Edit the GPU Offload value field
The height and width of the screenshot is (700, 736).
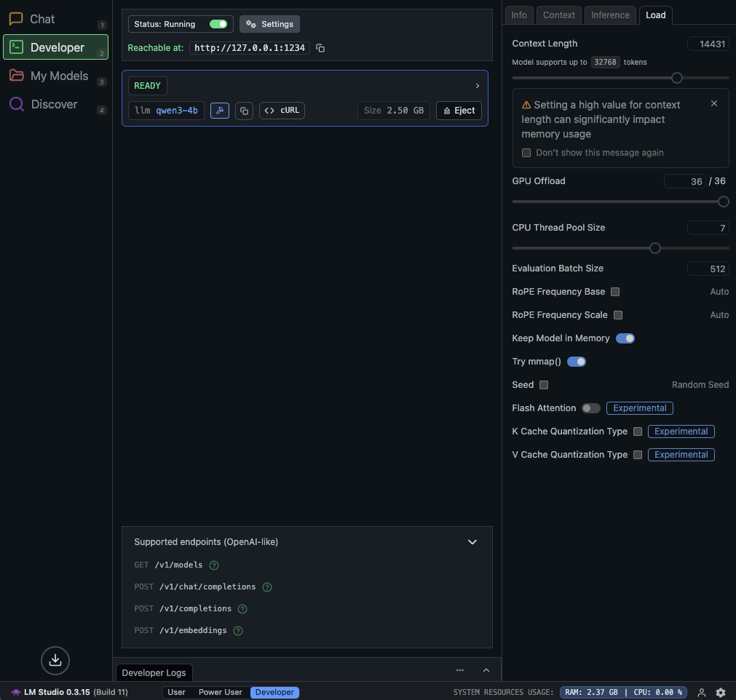pyautogui.click(x=685, y=181)
